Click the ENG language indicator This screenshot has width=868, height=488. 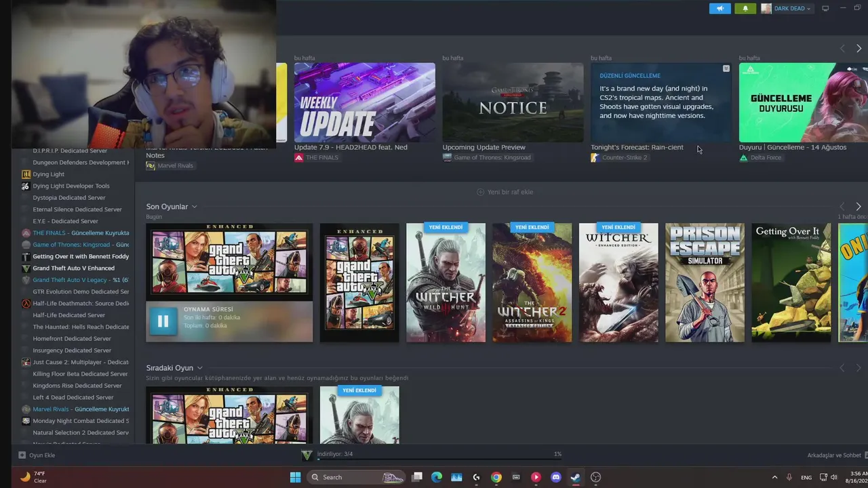point(806,477)
